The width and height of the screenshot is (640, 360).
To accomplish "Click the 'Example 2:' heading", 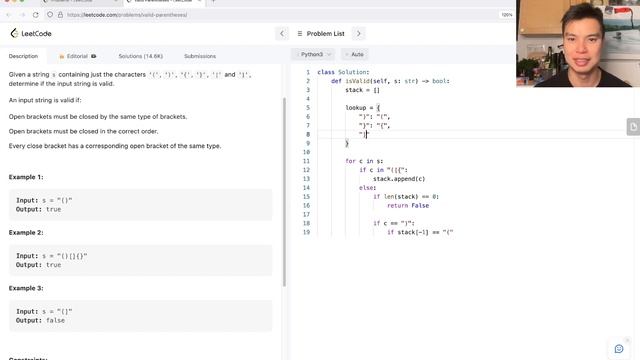I will tap(26, 233).
